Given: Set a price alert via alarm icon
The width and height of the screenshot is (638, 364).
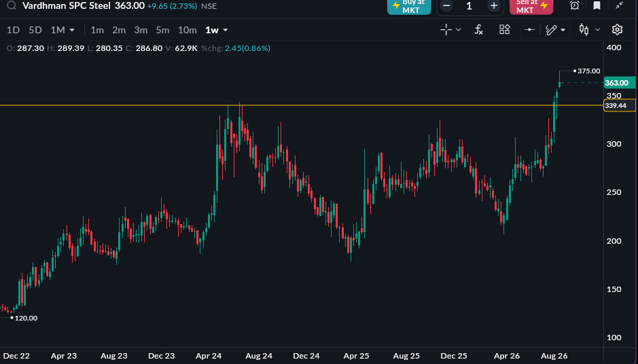Looking at the screenshot, I should (x=575, y=5).
